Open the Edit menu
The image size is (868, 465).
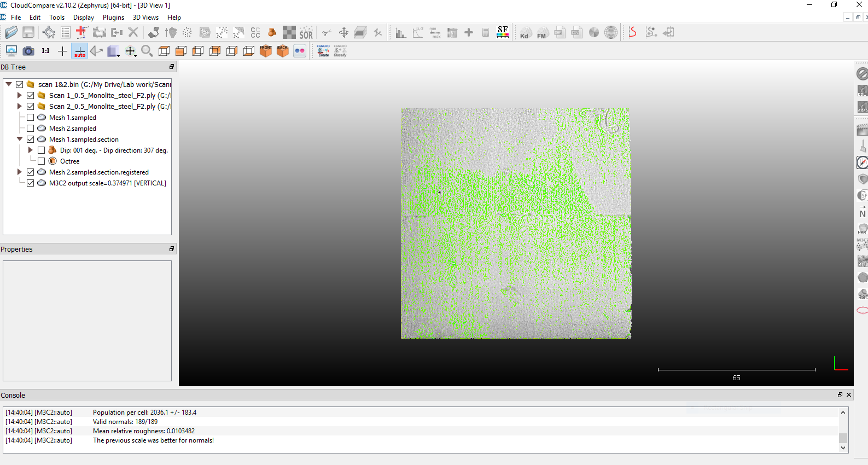[35, 18]
